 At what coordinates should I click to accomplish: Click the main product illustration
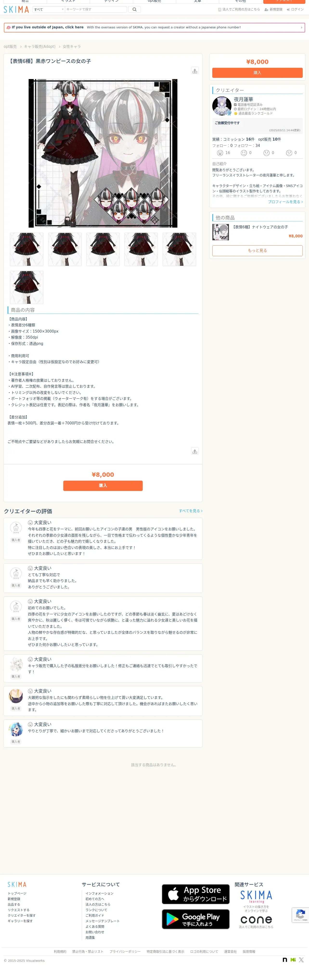[x=103, y=153]
